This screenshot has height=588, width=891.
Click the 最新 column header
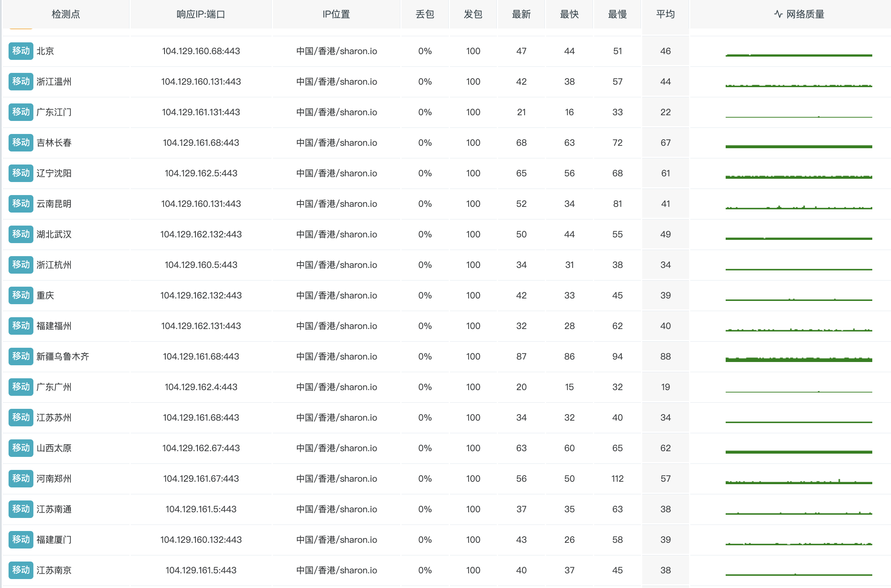(521, 14)
